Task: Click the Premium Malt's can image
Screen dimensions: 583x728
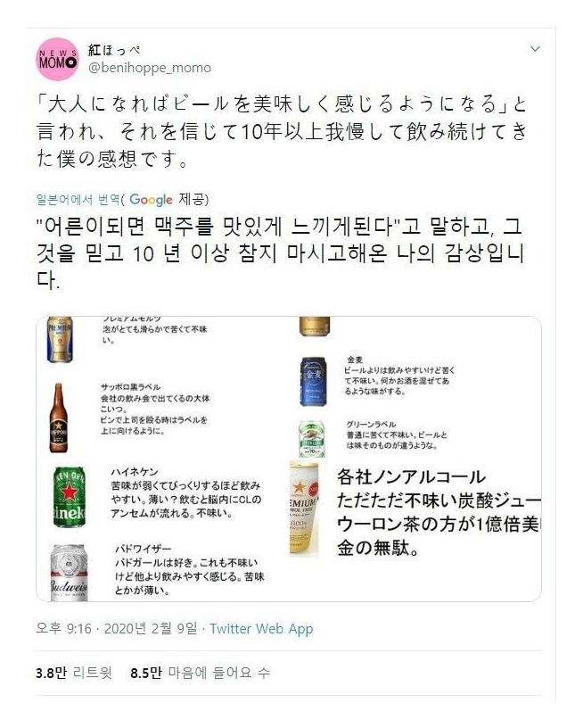Action: click(60, 340)
